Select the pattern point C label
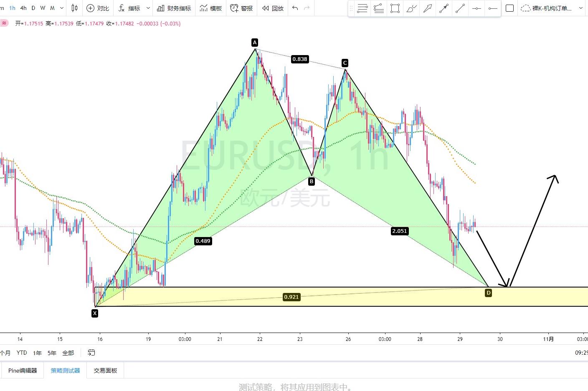 click(345, 63)
